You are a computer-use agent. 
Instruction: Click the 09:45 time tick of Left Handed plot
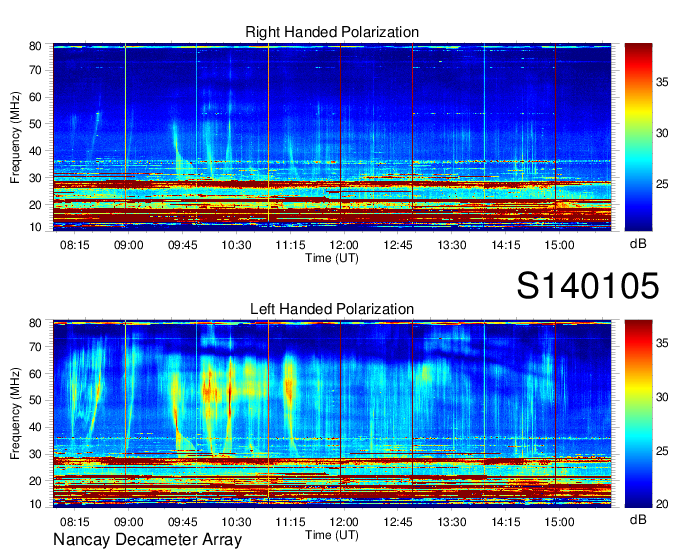coord(183,522)
